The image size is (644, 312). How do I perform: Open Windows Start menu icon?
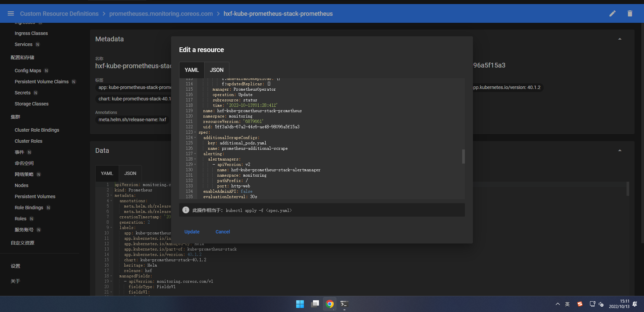coord(300,304)
